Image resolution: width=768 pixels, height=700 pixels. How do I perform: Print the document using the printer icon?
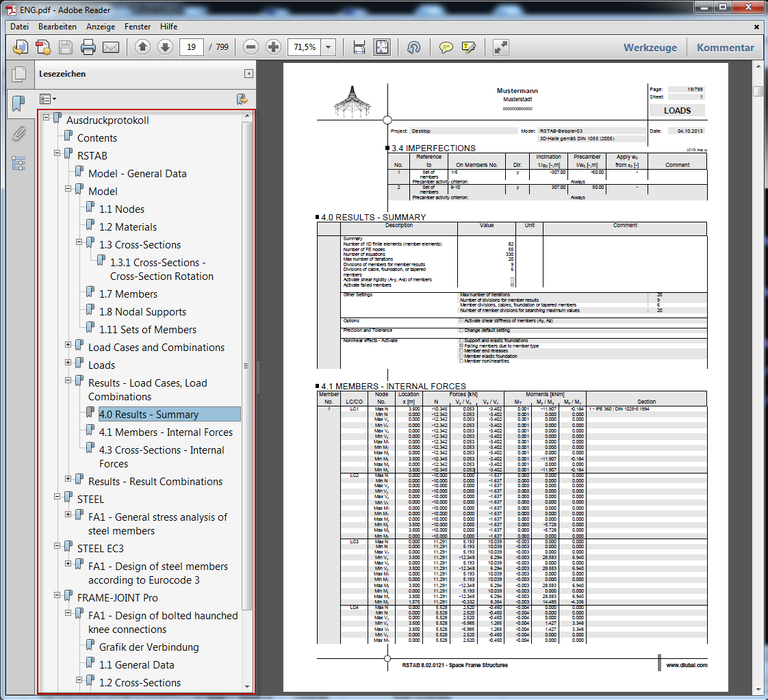[89, 47]
